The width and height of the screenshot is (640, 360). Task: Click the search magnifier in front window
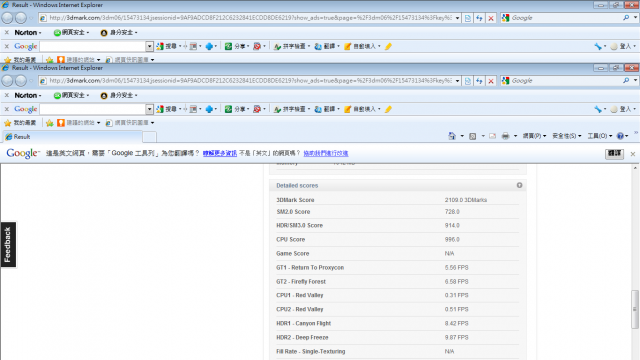click(x=626, y=80)
